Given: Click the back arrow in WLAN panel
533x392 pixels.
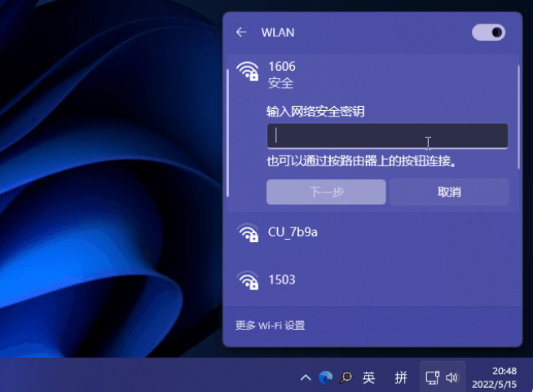Looking at the screenshot, I should (x=240, y=33).
